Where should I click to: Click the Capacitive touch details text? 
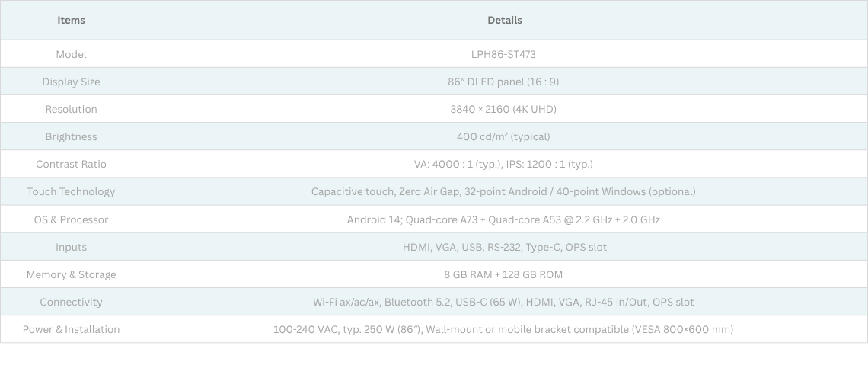pyautogui.click(x=504, y=191)
